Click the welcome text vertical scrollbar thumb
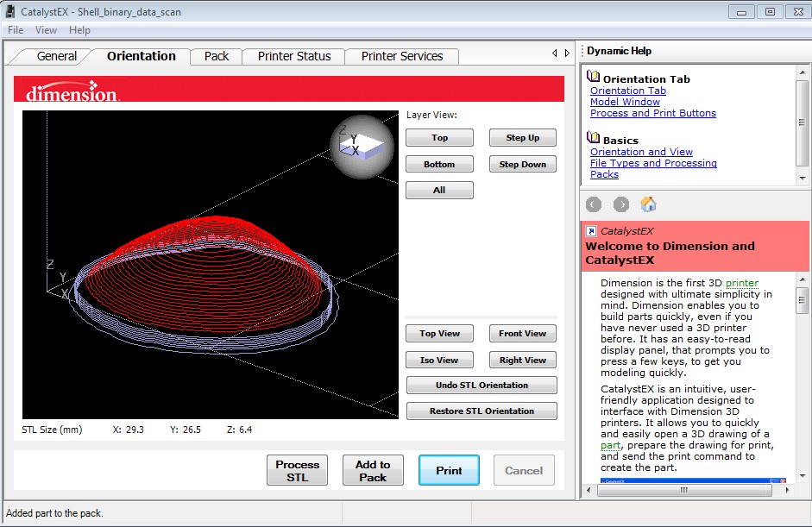The height and width of the screenshot is (527, 812). coord(803,300)
